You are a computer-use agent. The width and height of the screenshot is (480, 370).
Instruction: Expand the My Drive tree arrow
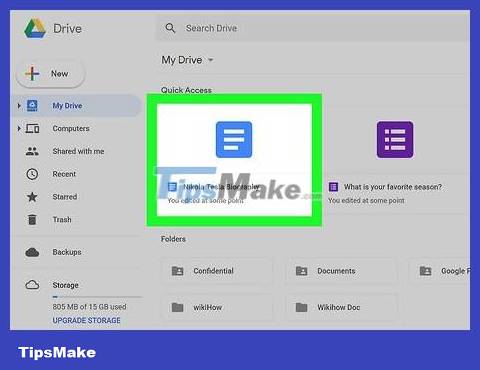pyautogui.click(x=19, y=106)
